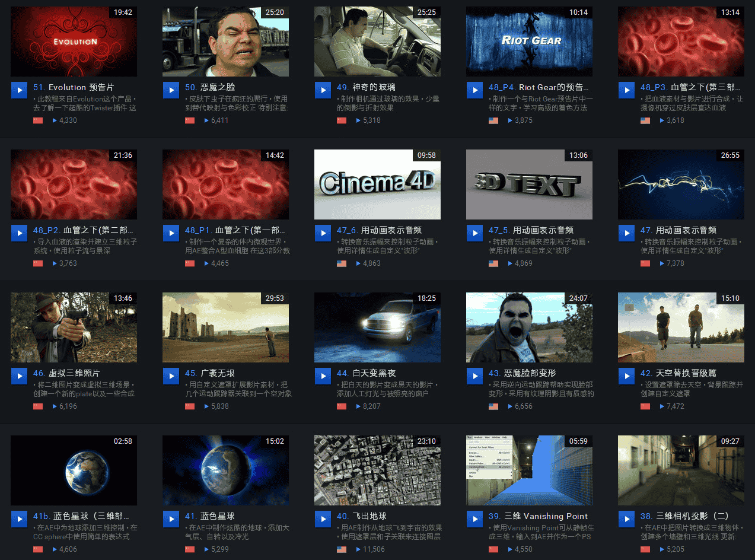Click the 29:53 duration badge

[274, 298]
